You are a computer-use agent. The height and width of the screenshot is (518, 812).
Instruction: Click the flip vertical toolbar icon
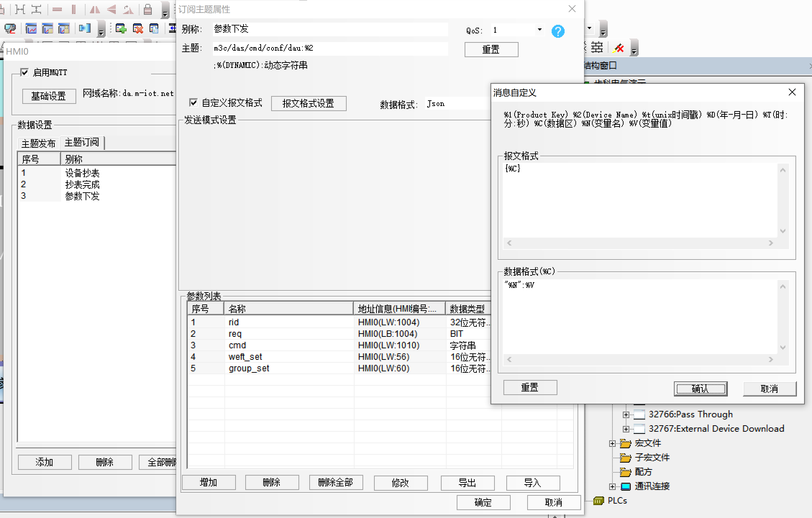pos(111,9)
